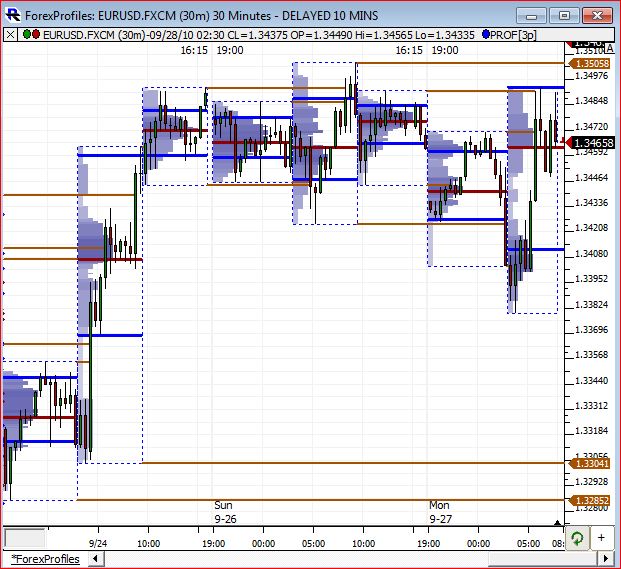Click the 1.32928 price axis label
The image size is (621, 569).
591,481
